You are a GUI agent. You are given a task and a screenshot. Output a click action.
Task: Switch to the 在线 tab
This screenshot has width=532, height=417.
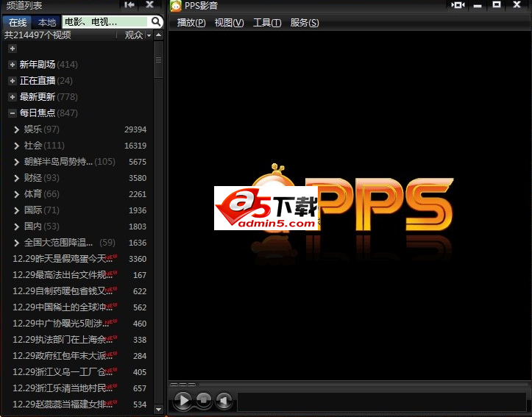tap(18, 22)
